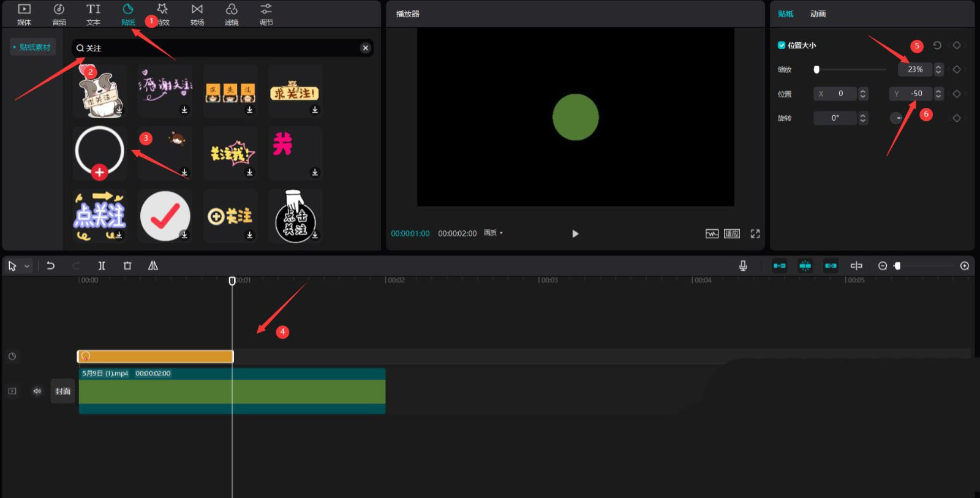Mute the main video track audio
980x498 pixels.
point(37,391)
